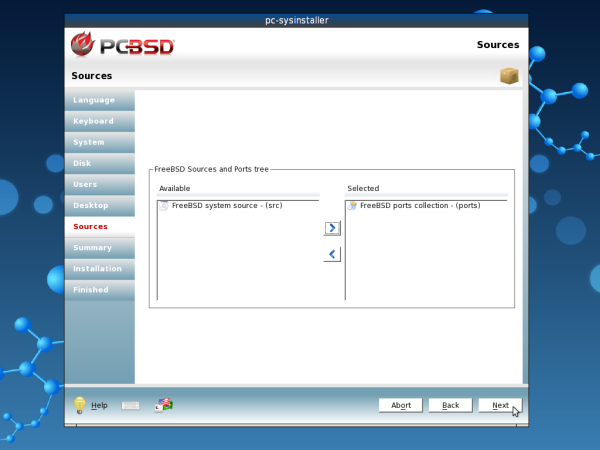Click the package box icon in header
Image resolution: width=600 pixels, height=450 pixels.
point(509,75)
